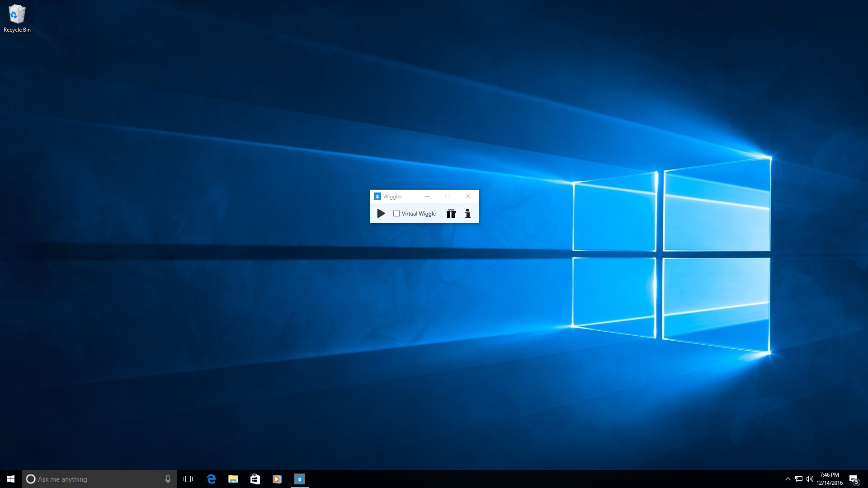Screen dimensions: 868x488
Task: Show Wiggler info via the info icon
Action: 468,213
